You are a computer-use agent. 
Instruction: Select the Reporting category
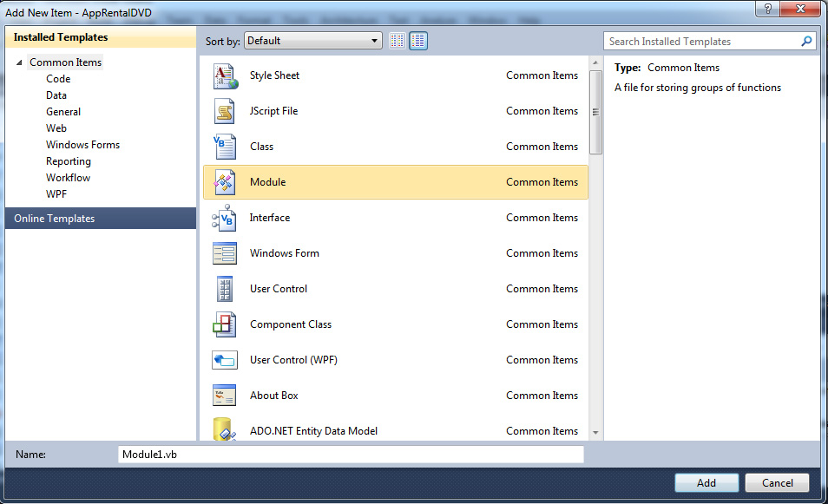(68, 161)
